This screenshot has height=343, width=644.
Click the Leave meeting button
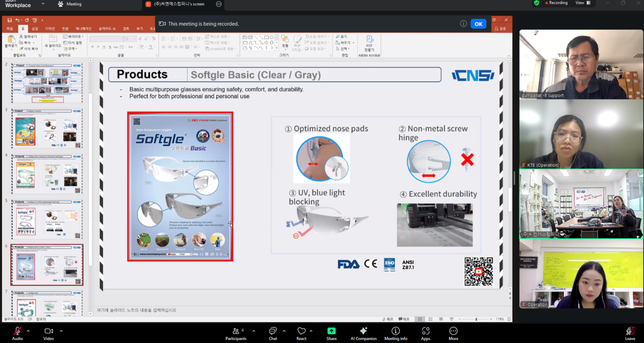click(630, 332)
